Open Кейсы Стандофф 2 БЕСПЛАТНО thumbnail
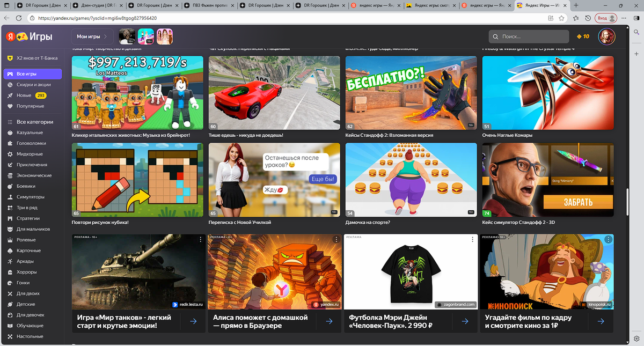The image size is (644, 346). pyautogui.click(x=412, y=93)
